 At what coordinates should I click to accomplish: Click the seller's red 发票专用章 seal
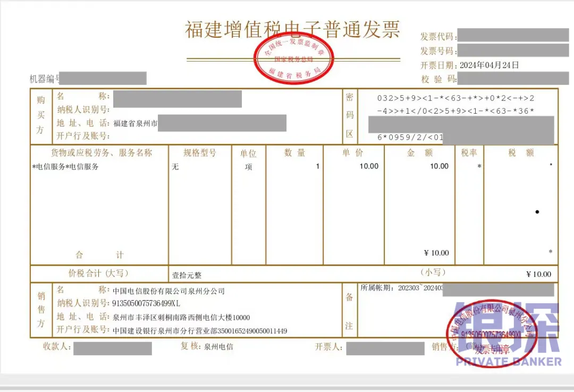tap(492, 333)
